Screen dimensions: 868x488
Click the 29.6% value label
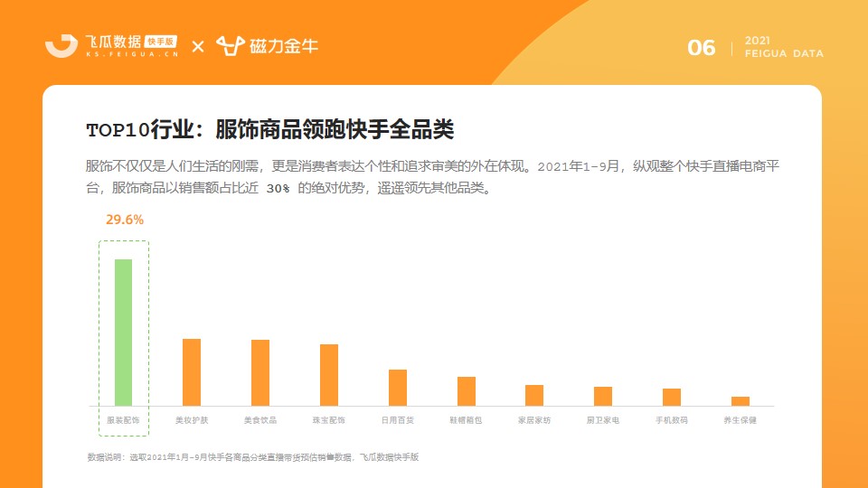(125, 220)
